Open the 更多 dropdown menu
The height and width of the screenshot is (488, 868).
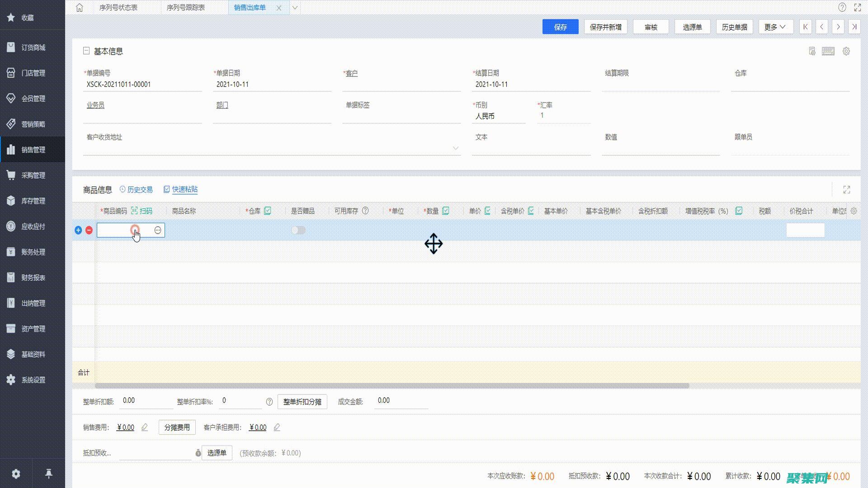click(775, 27)
